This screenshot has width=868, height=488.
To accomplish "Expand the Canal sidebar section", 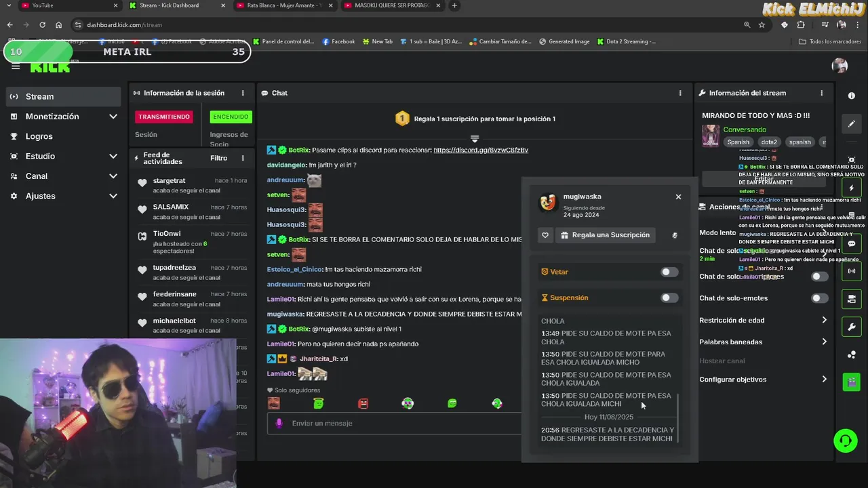I will [x=64, y=176].
